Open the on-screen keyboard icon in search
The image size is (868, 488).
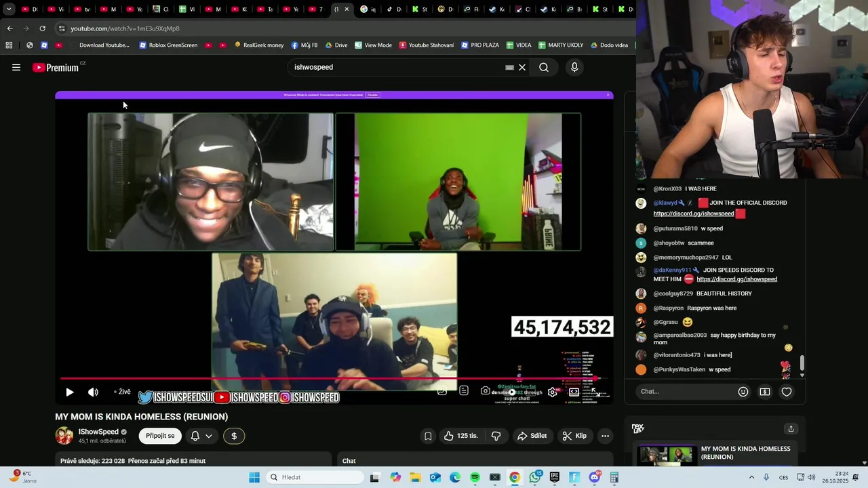[509, 67]
